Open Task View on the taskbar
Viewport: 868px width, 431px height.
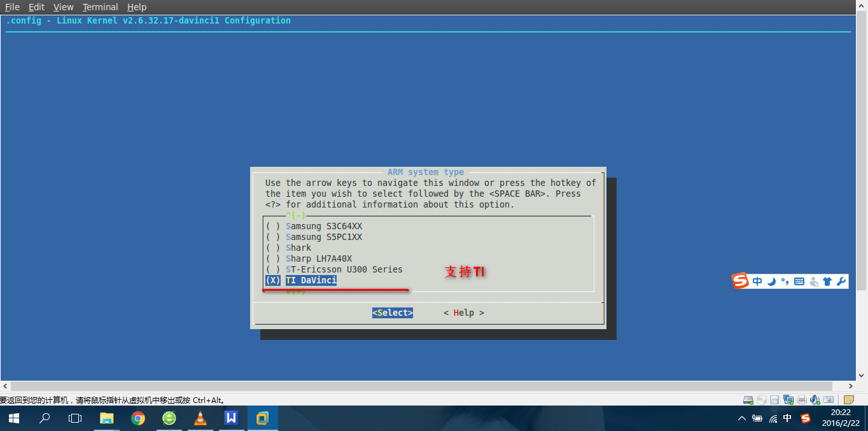pyautogui.click(x=75, y=418)
